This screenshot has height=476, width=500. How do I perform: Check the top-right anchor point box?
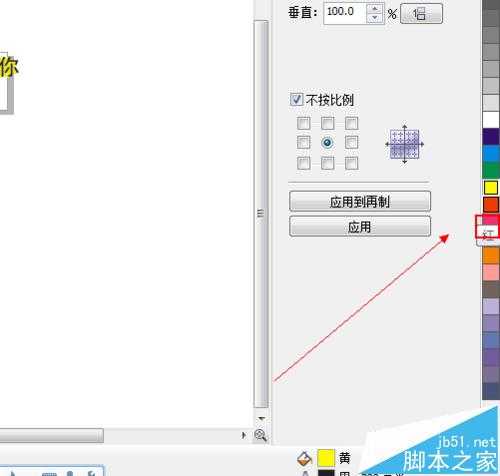[352, 123]
